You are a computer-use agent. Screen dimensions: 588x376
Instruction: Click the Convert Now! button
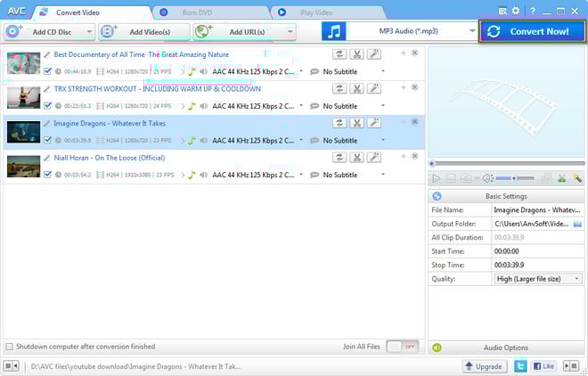pyautogui.click(x=532, y=31)
